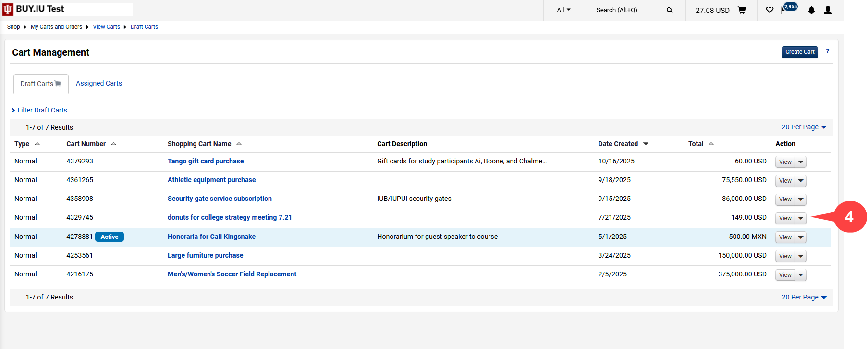Open user profile icon
Viewport: 868px width, 349px height.
pyautogui.click(x=828, y=10)
